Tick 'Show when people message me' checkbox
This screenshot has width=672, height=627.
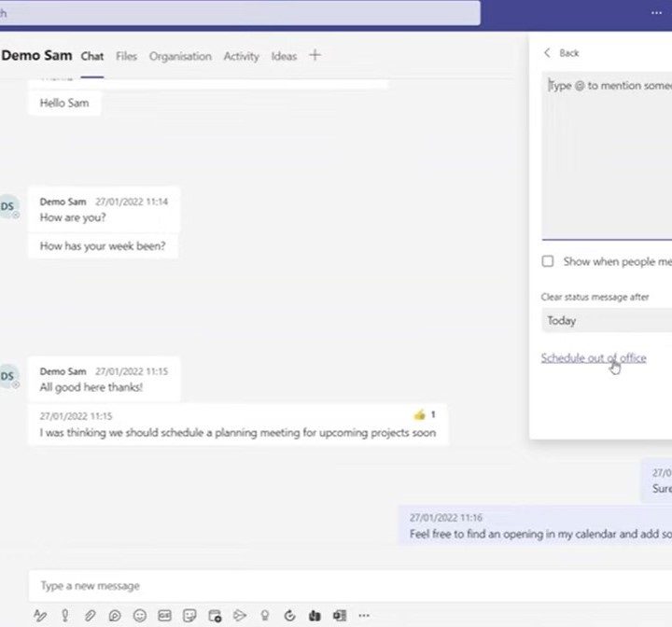click(548, 261)
